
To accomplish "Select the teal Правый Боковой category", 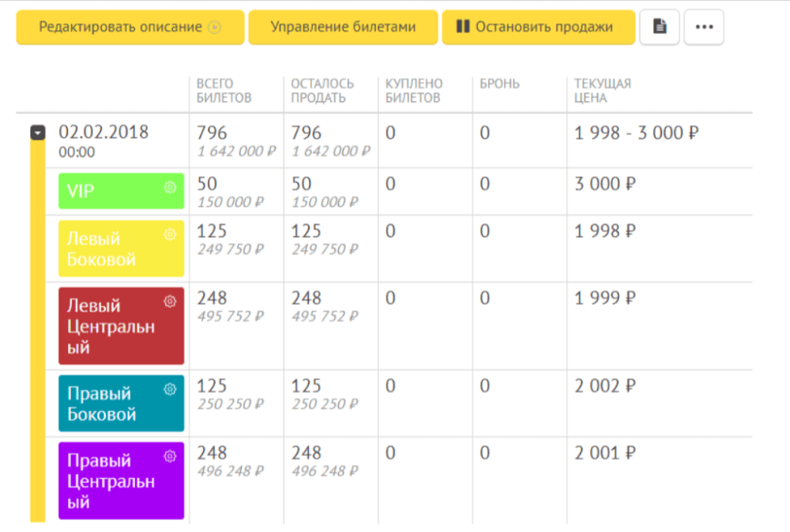I will coord(121,403).
